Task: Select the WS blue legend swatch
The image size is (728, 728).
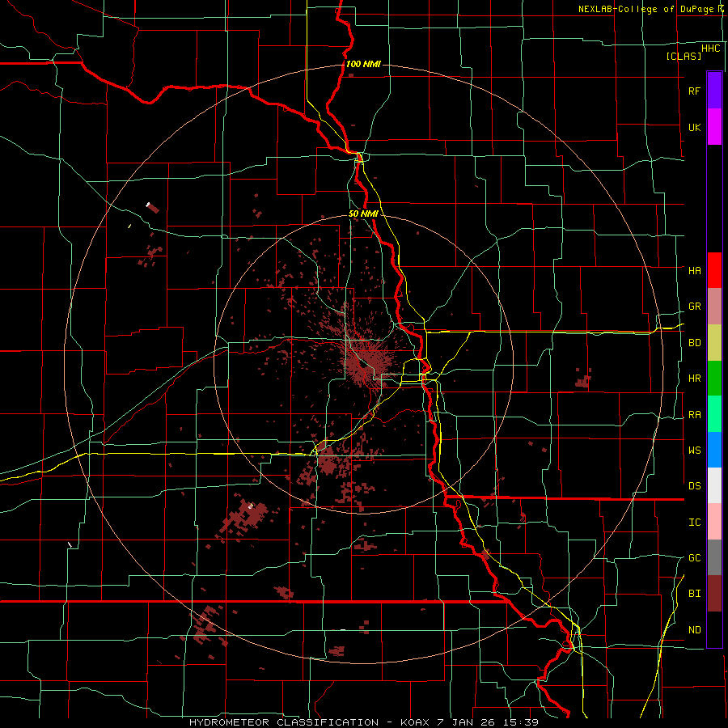Action: pos(714,450)
